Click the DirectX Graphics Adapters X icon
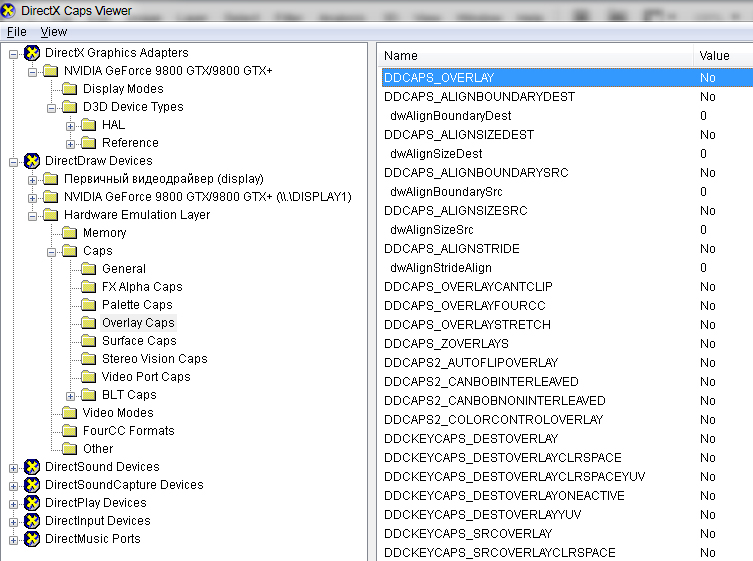753x561 pixels. (32, 53)
